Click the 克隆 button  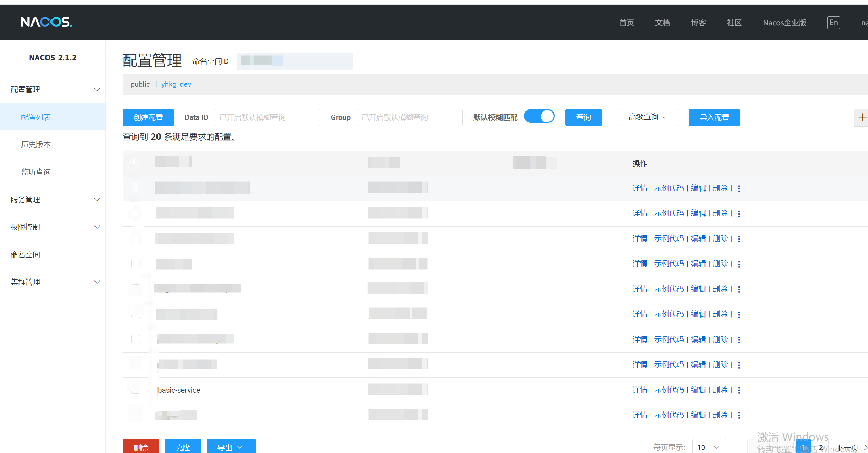coord(183,447)
